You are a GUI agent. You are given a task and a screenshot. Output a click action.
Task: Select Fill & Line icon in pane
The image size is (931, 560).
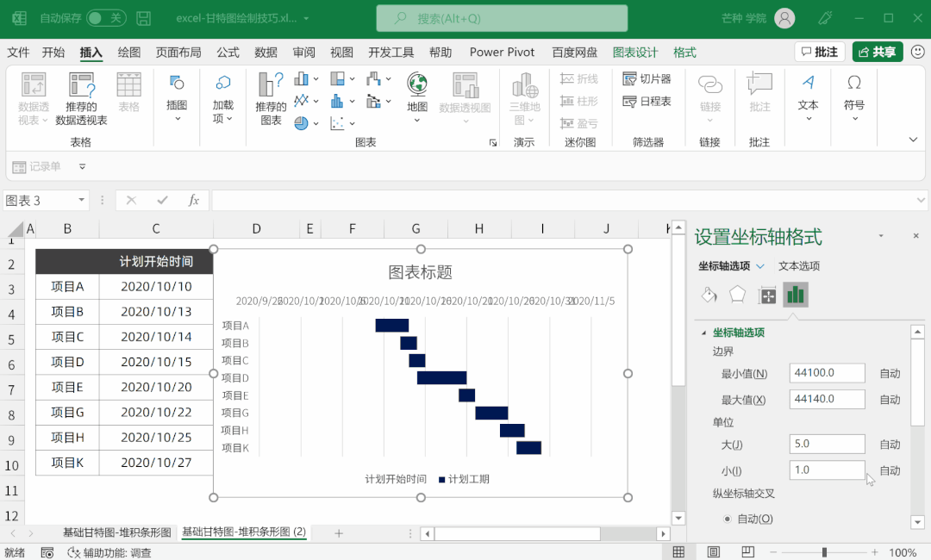709,295
